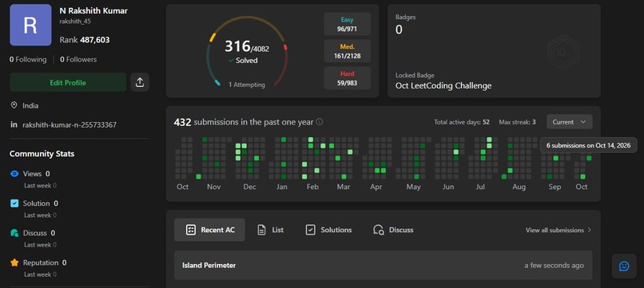Image resolution: width=644 pixels, height=288 pixels.
Task: Open the chat support smiley icon
Action: (624, 266)
